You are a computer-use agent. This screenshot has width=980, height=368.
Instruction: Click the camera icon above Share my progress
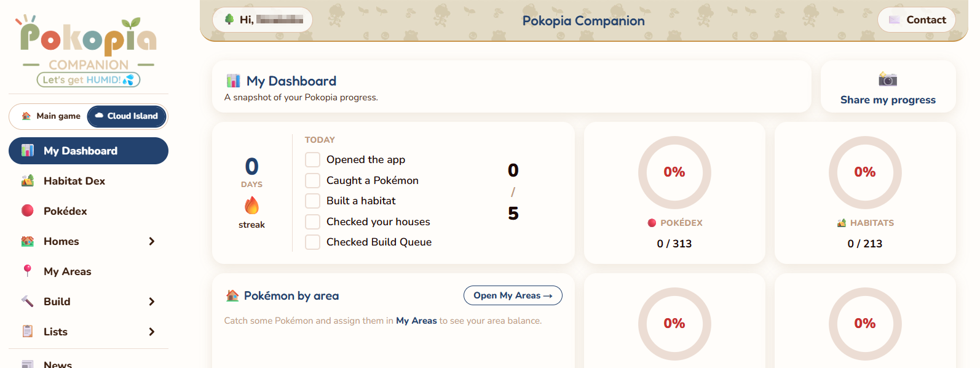tap(888, 79)
